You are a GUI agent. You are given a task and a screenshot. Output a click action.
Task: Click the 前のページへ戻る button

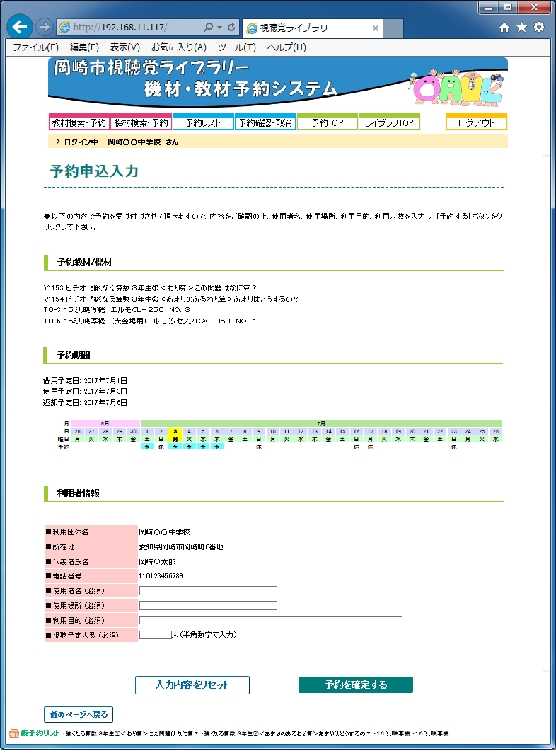click(x=78, y=714)
